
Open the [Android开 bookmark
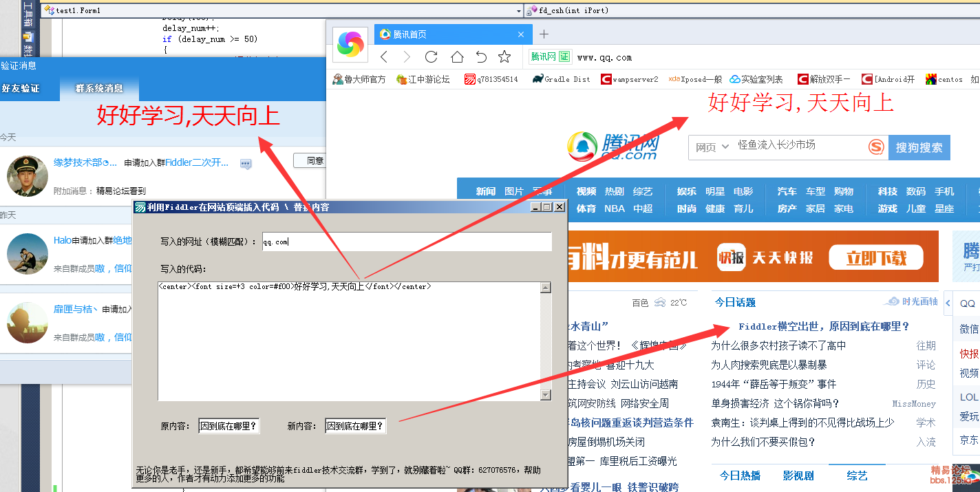tap(888, 79)
